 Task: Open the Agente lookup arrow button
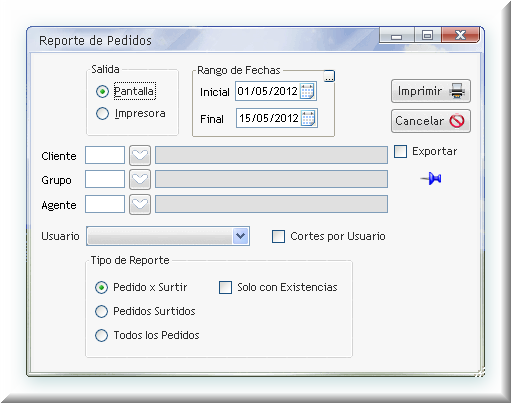pos(140,204)
